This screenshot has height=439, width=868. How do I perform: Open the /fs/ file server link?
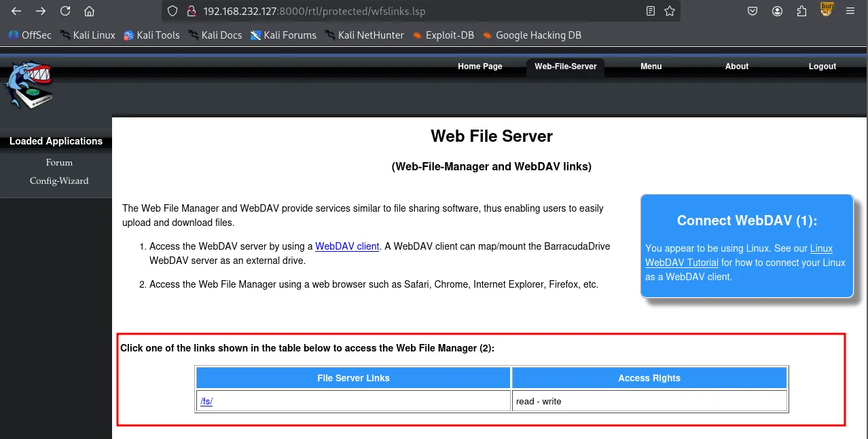pos(206,402)
